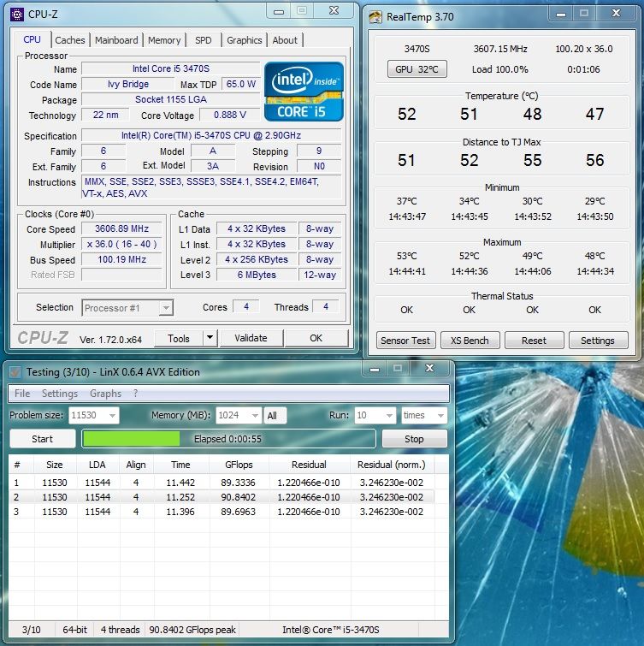Screen dimensions: 644x646
Task: Switch to the Memory tab
Action: click(164, 40)
